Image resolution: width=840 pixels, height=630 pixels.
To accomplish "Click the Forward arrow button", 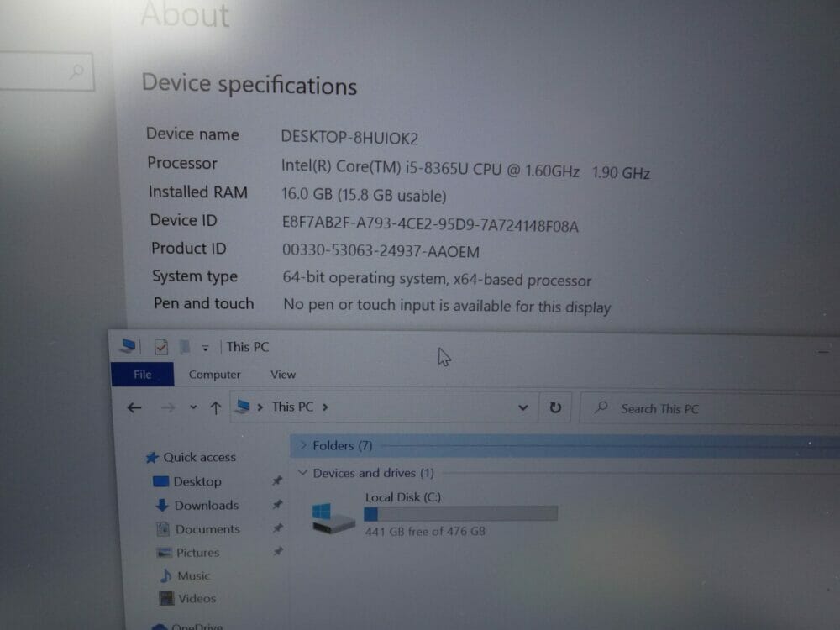I will click(168, 407).
